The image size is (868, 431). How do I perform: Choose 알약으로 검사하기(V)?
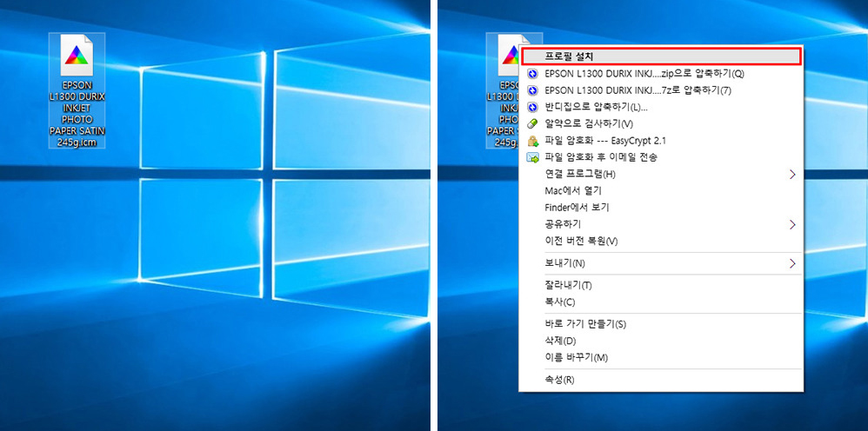(x=660, y=123)
